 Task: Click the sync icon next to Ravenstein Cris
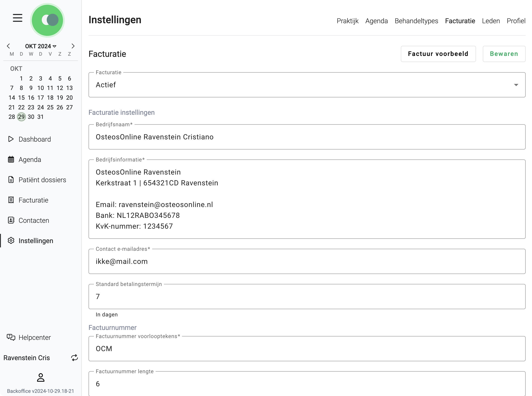coord(74,358)
